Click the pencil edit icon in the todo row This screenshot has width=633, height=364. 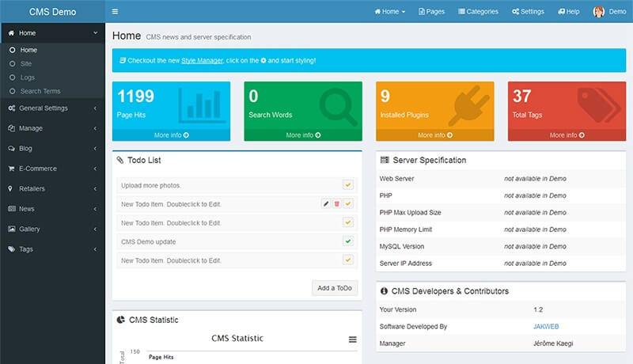point(326,204)
